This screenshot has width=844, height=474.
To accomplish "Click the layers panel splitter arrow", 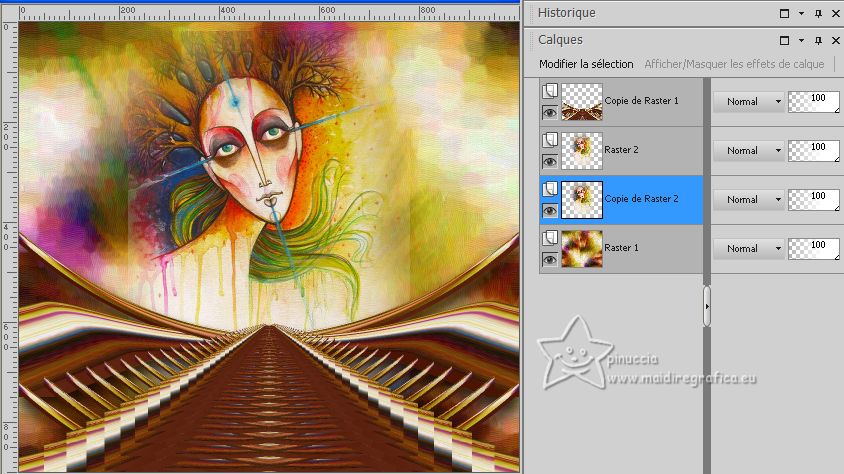I will click(707, 306).
